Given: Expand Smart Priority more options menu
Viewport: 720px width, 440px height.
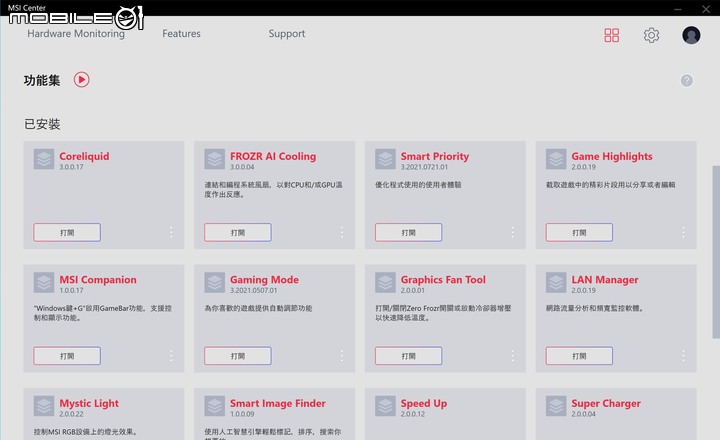Looking at the screenshot, I should 513,232.
